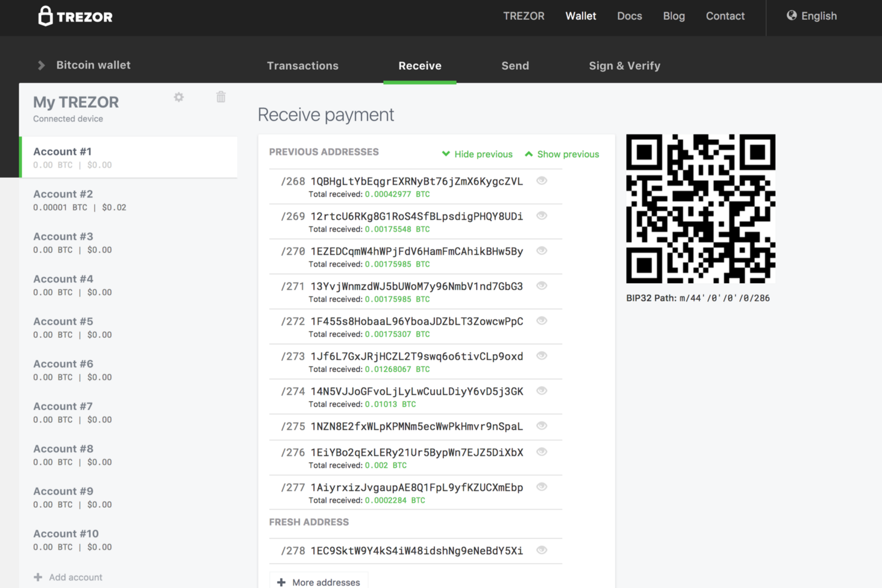The width and height of the screenshot is (882, 588).
Task: Expand more with Show previous
Action: [x=562, y=154]
